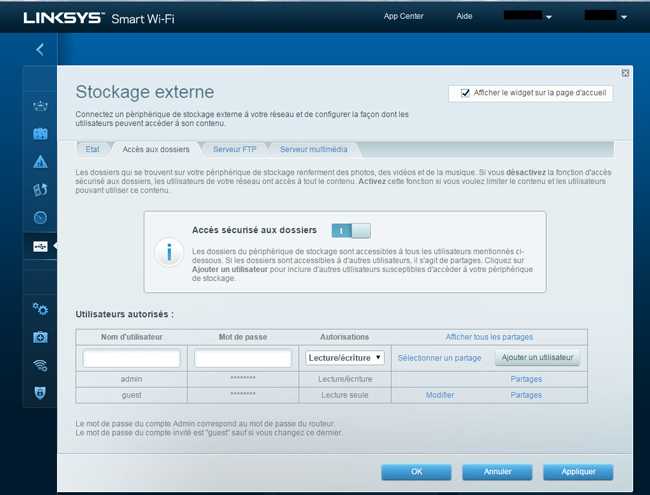Close the Stockage externe dialog

click(x=625, y=73)
